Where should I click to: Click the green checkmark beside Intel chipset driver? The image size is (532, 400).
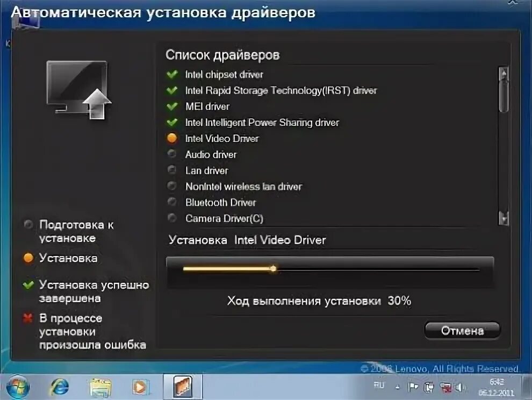(x=172, y=74)
